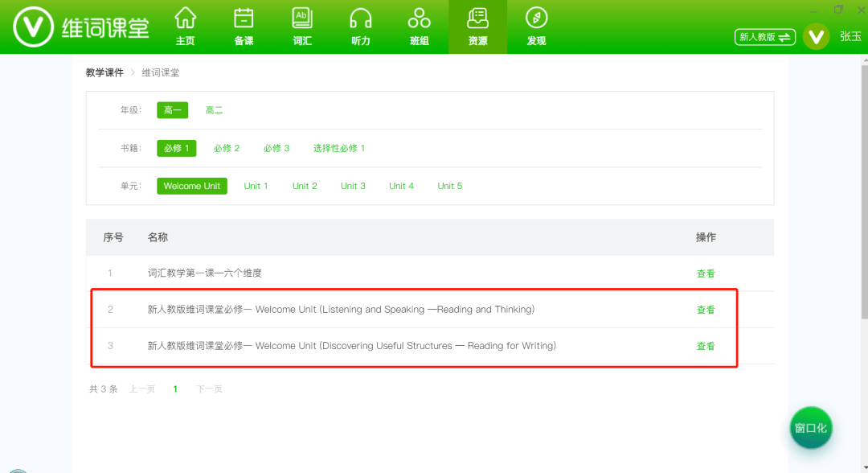
Task: Click the 下一页 next page button
Action: coord(209,389)
